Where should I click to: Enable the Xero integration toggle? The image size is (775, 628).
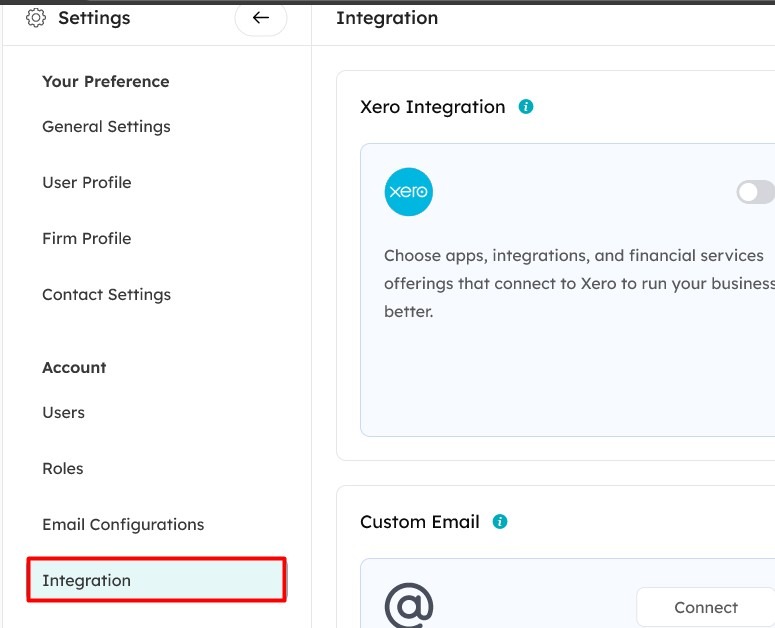pyautogui.click(x=755, y=192)
